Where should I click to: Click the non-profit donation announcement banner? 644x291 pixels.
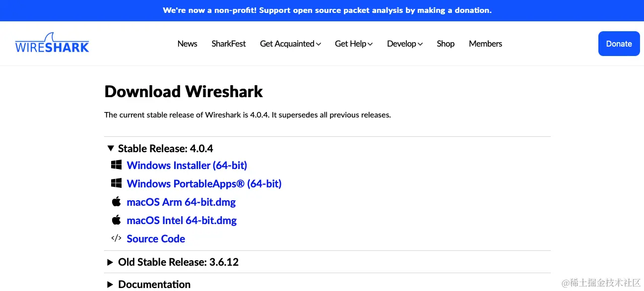pos(327,10)
